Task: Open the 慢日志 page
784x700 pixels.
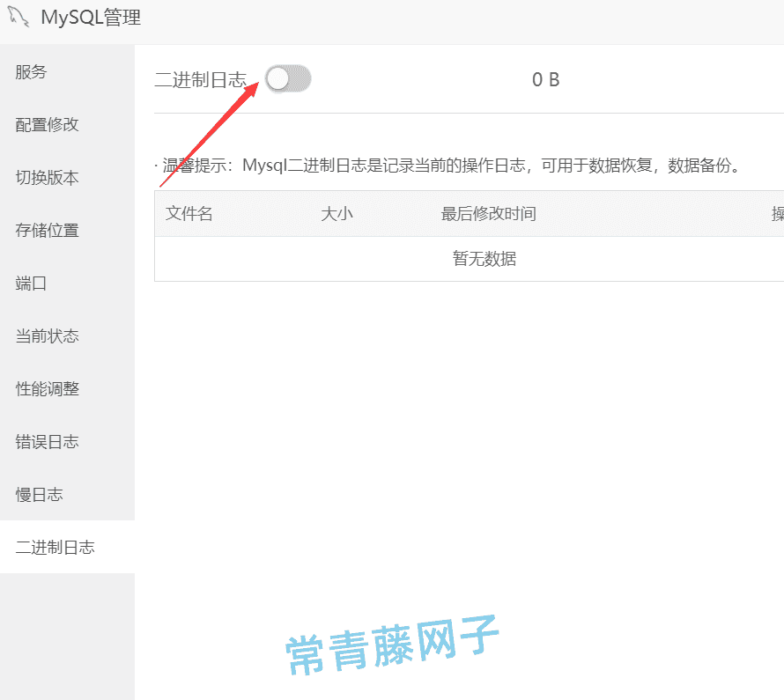Action: click(38, 494)
